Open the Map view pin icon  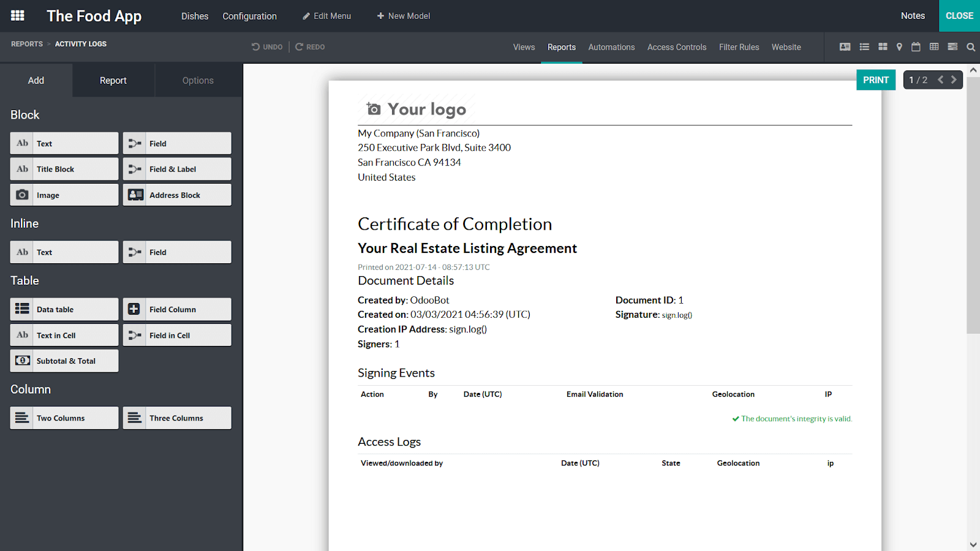pos(899,47)
